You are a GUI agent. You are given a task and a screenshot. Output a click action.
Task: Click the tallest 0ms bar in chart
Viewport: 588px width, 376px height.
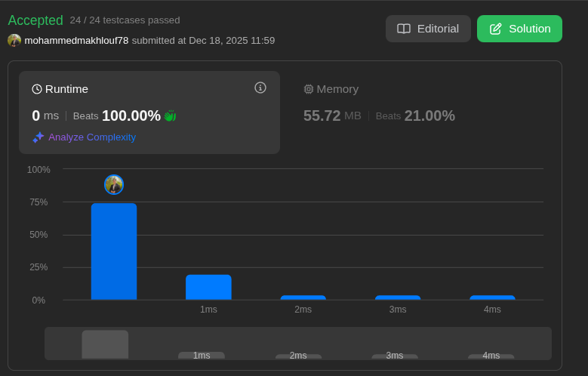(x=114, y=251)
